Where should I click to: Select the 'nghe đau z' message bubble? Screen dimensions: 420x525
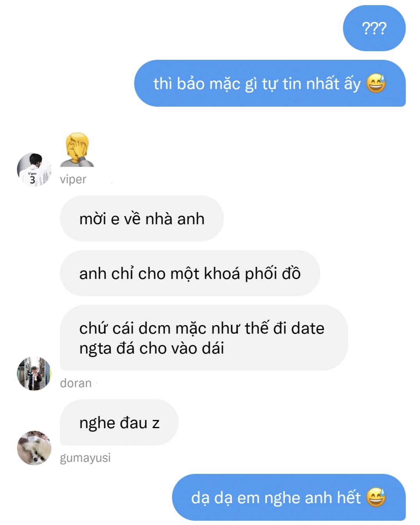click(x=119, y=423)
